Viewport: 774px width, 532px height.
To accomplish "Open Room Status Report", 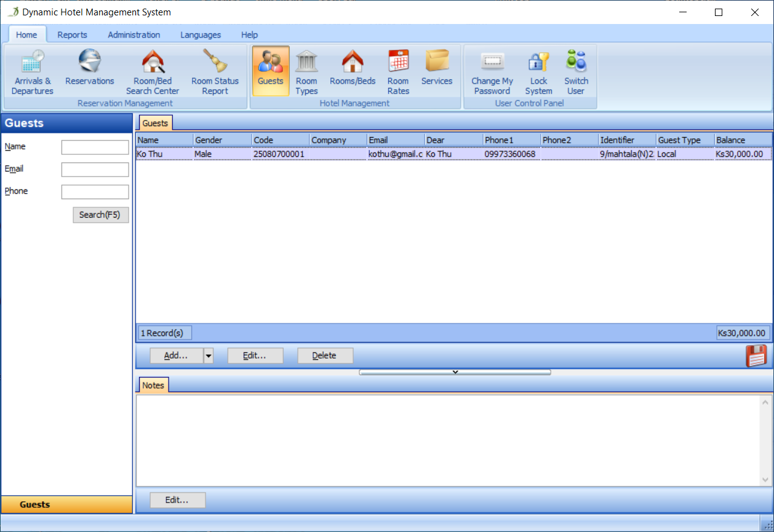I will (215, 72).
